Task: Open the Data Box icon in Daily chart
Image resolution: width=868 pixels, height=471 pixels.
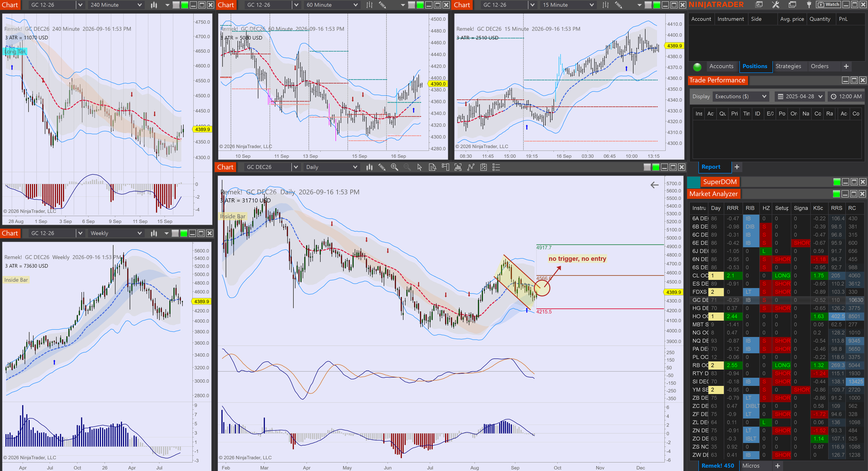Action: click(x=433, y=167)
